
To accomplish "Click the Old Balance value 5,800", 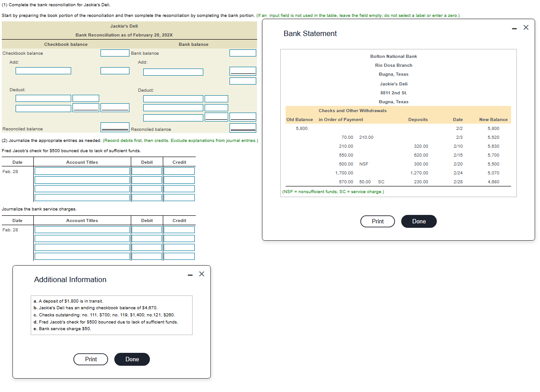I will coord(302,129).
